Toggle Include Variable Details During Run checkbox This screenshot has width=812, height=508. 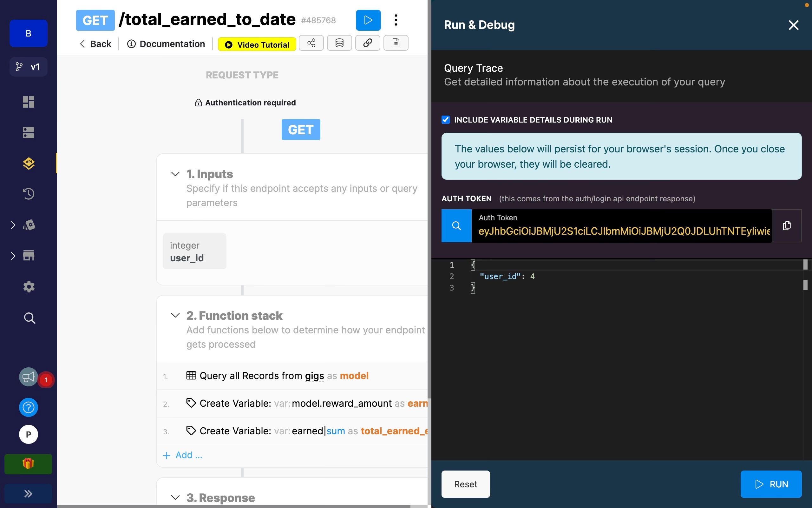pyautogui.click(x=446, y=120)
